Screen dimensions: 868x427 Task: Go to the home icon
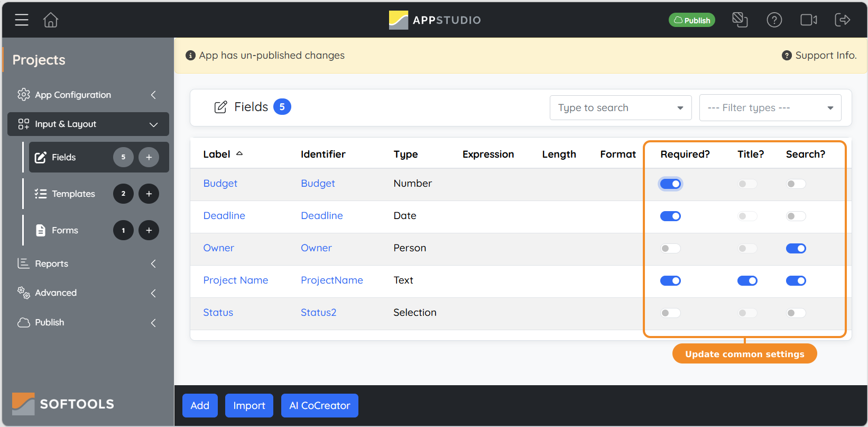pos(51,20)
